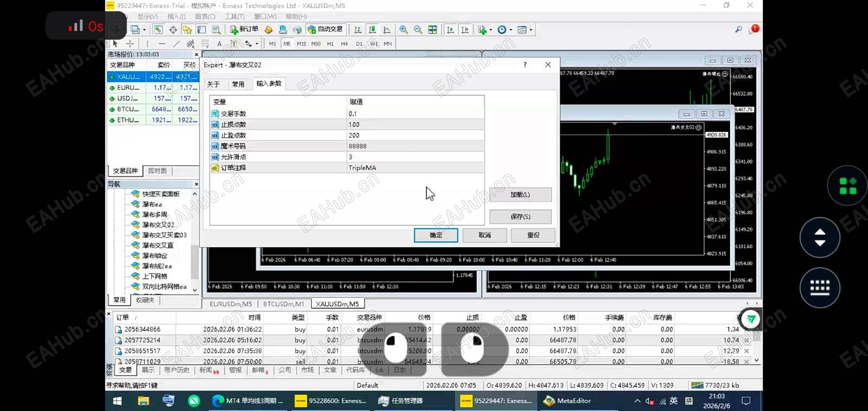The width and height of the screenshot is (868, 411).
Task: Click the 新订单 new order button
Action: pos(244,29)
